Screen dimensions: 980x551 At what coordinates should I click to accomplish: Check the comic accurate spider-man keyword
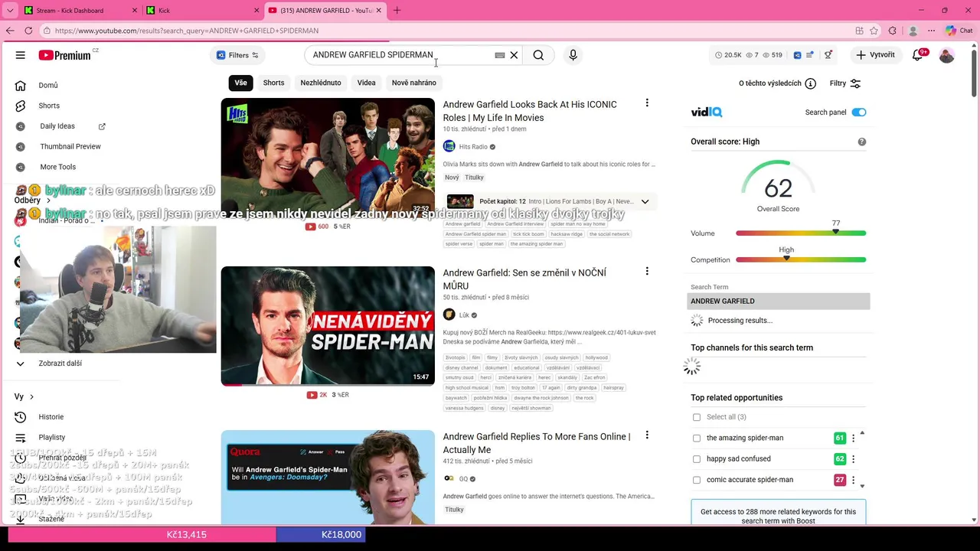click(697, 480)
